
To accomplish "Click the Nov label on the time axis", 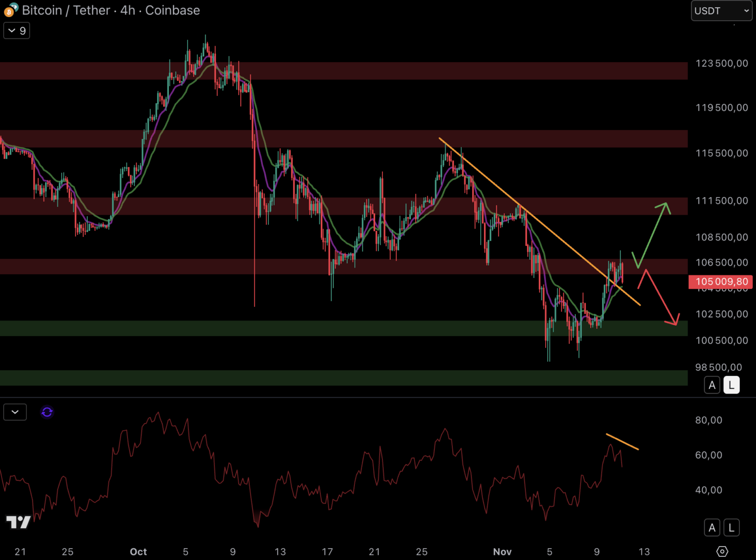I will coord(502,552).
